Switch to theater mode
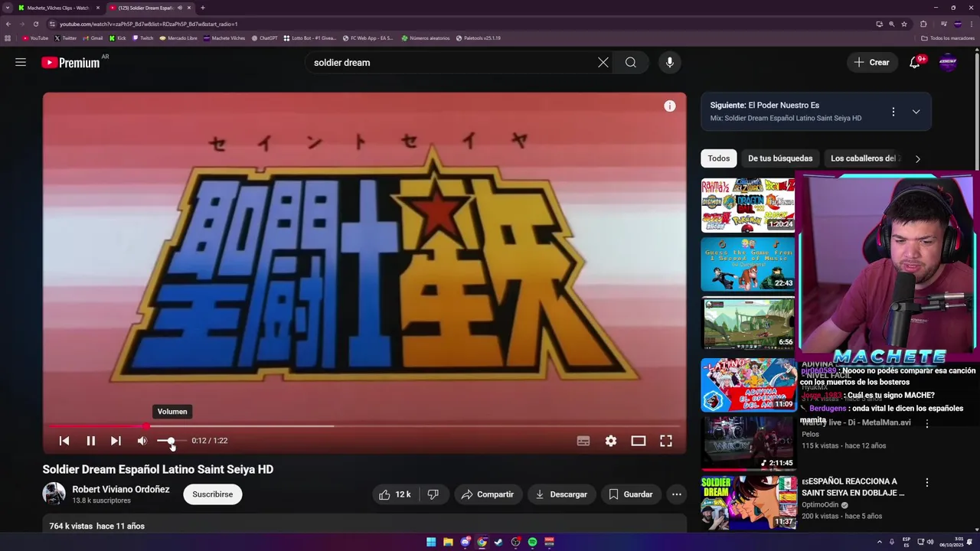The width and height of the screenshot is (980, 551). [639, 441]
